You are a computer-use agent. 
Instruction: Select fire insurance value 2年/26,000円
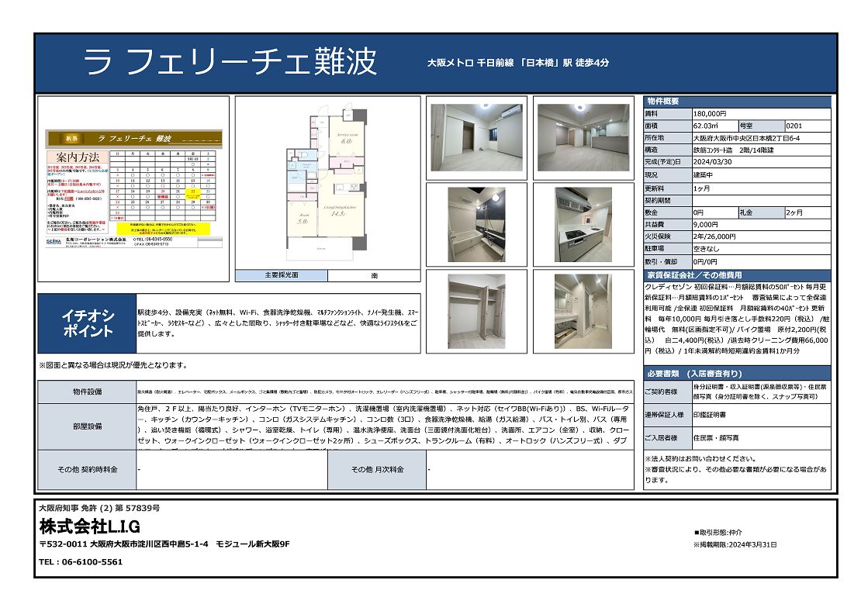point(714,236)
